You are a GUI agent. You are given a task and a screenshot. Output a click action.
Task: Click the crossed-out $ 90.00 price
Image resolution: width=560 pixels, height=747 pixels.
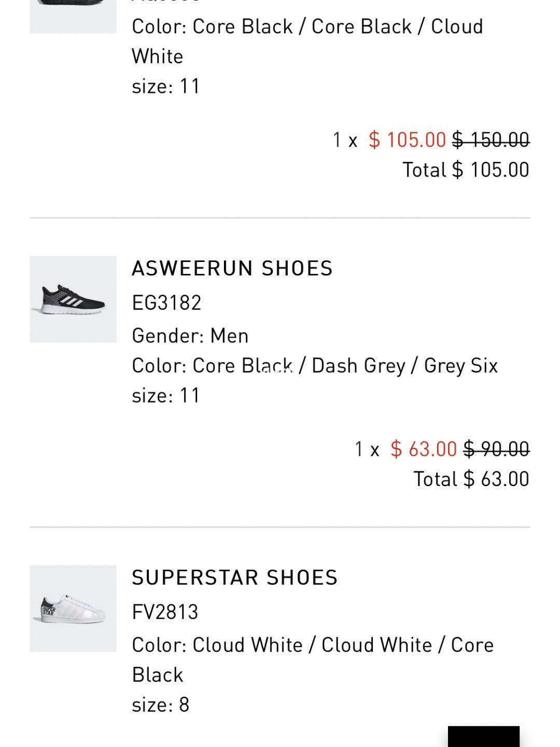click(497, 449)
